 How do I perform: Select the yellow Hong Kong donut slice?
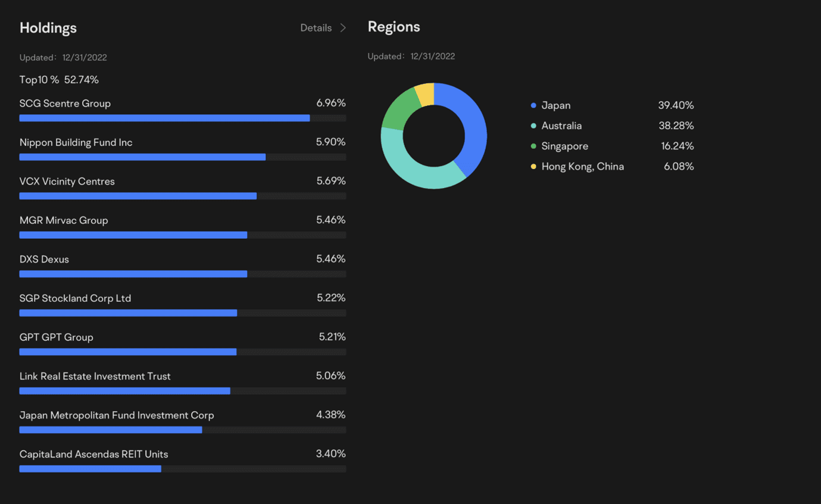tap(425, 95)
